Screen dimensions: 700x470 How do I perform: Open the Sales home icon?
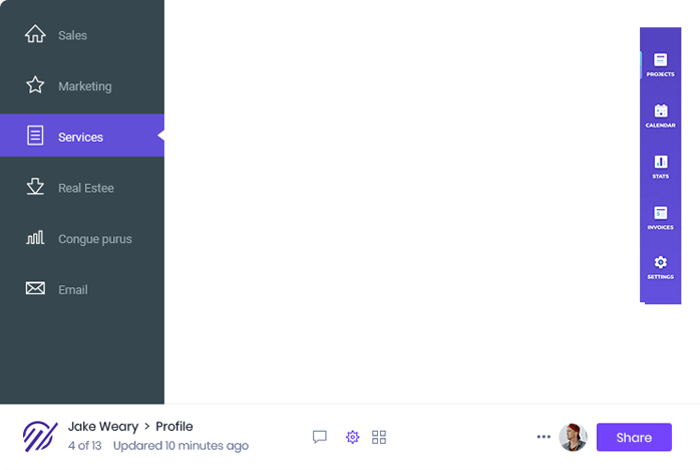coord(35,34)
